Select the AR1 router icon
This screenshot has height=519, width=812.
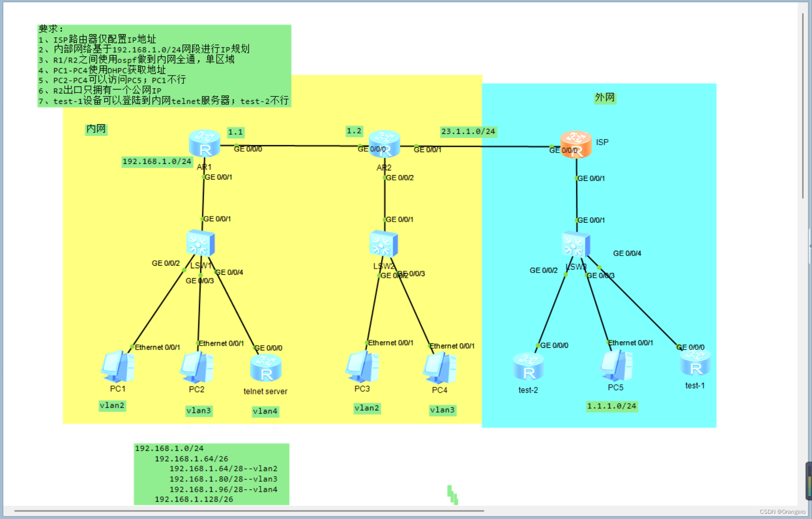pos(205,143)
